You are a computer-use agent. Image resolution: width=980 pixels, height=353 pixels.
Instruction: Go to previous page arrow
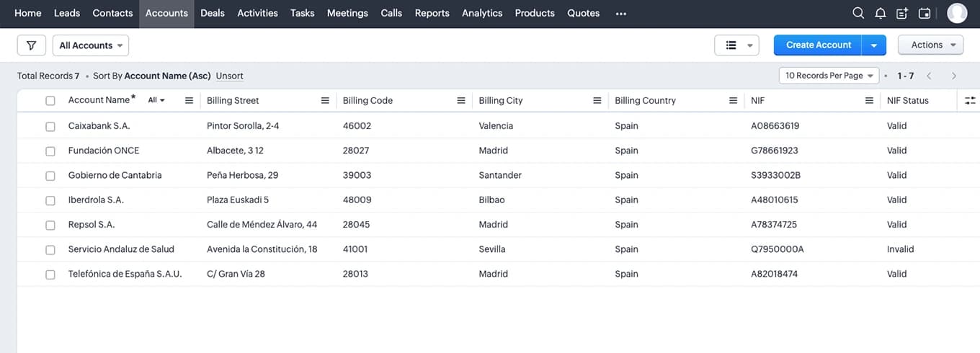[930, 76]
